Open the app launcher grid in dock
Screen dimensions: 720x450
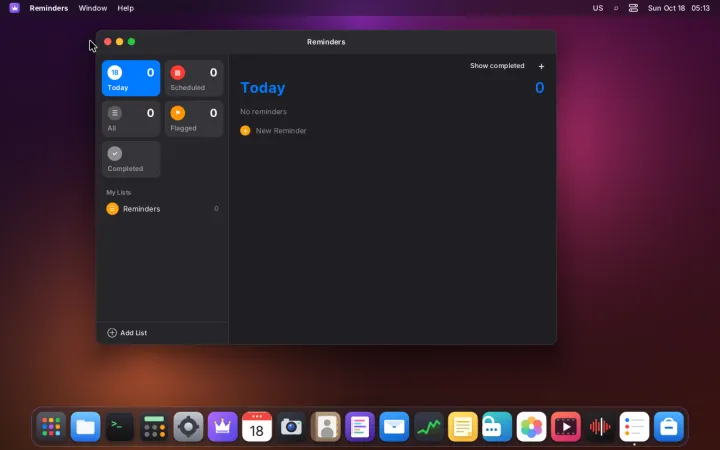(51, 427)
